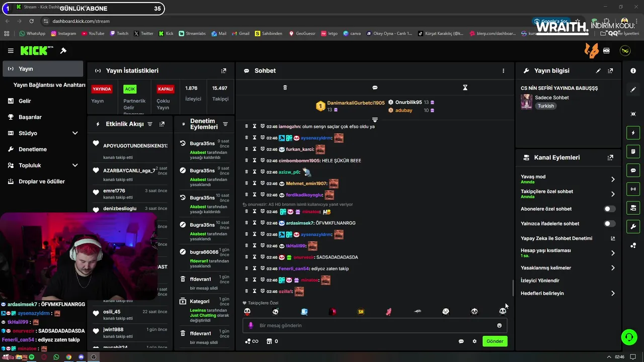Screen dimensions: 644x362
Task: Toggle Abonelere özel sohbet switch
Action: 609,209
